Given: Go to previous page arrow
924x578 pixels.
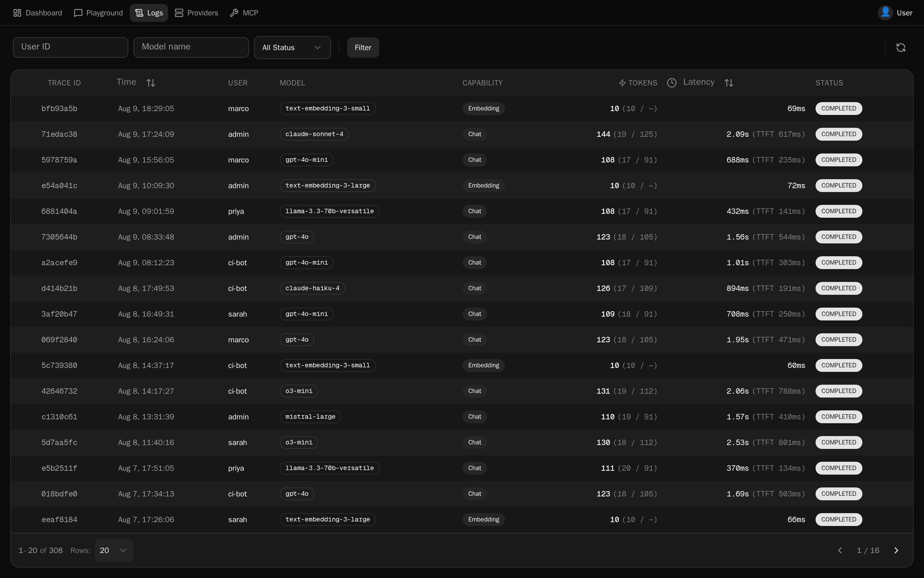Looking at the screenshot, I should point(840,550).
